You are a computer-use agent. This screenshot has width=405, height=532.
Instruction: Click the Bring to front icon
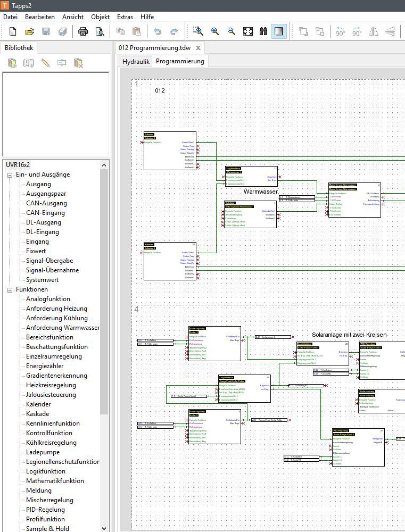click(x=303, y=31)
